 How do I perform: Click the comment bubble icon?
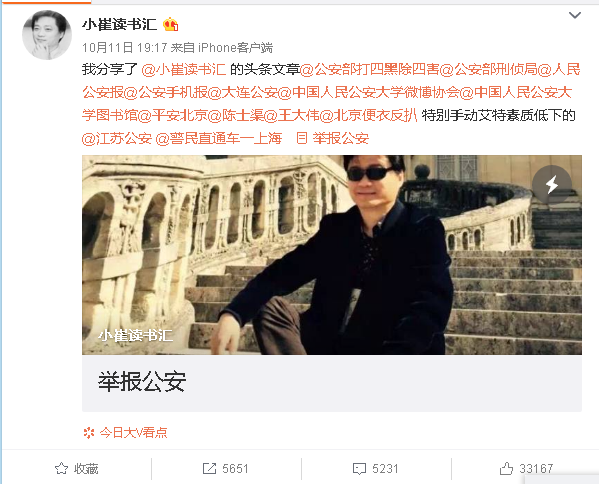pyautogui.click(x=359, y=469)
